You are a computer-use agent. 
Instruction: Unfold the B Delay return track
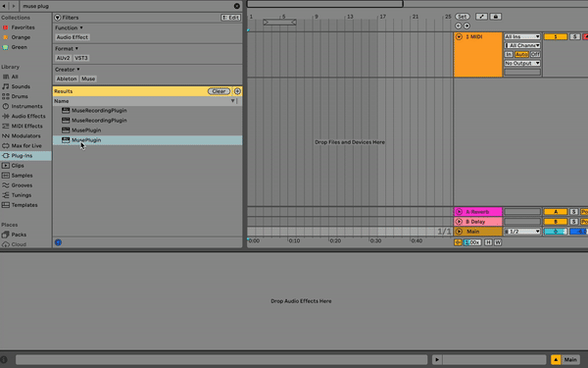click(459, 222)
